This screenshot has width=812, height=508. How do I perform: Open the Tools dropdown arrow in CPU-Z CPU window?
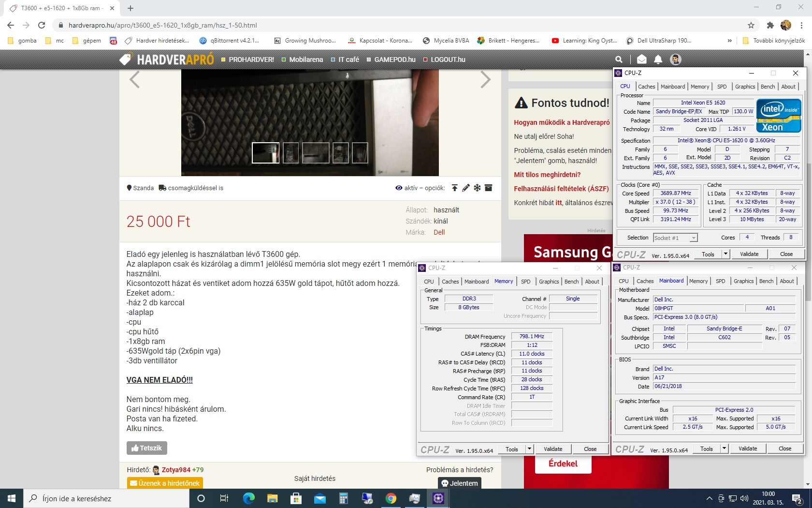point(725,254)
